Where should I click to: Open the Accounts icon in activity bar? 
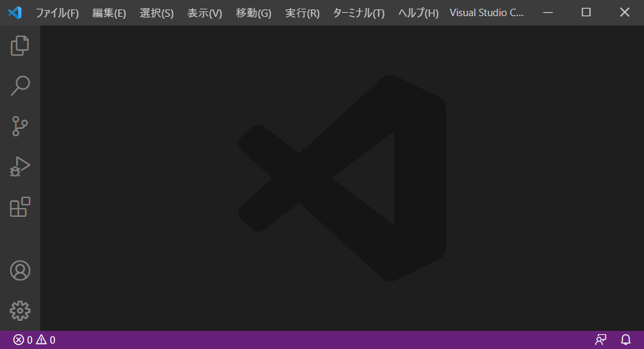19,270
